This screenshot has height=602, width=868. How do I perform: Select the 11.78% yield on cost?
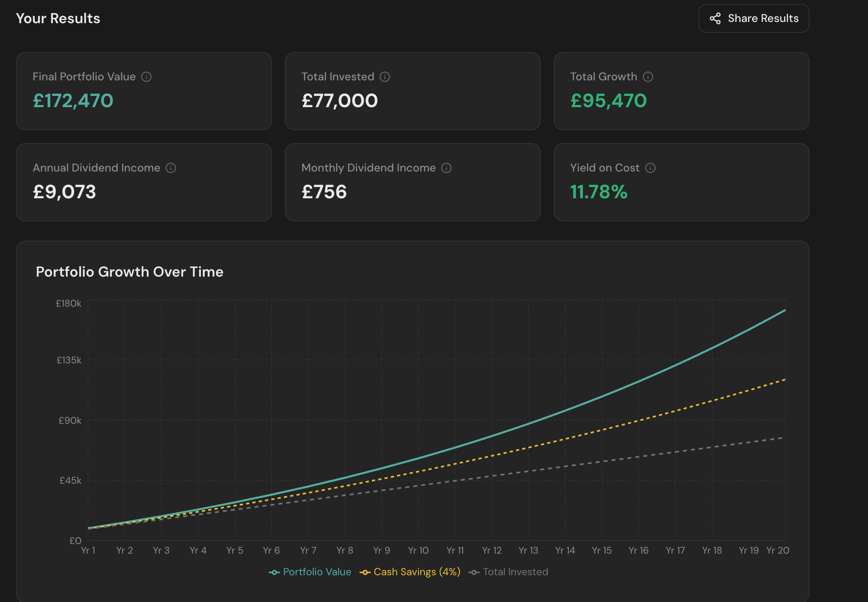coord(599,192)
